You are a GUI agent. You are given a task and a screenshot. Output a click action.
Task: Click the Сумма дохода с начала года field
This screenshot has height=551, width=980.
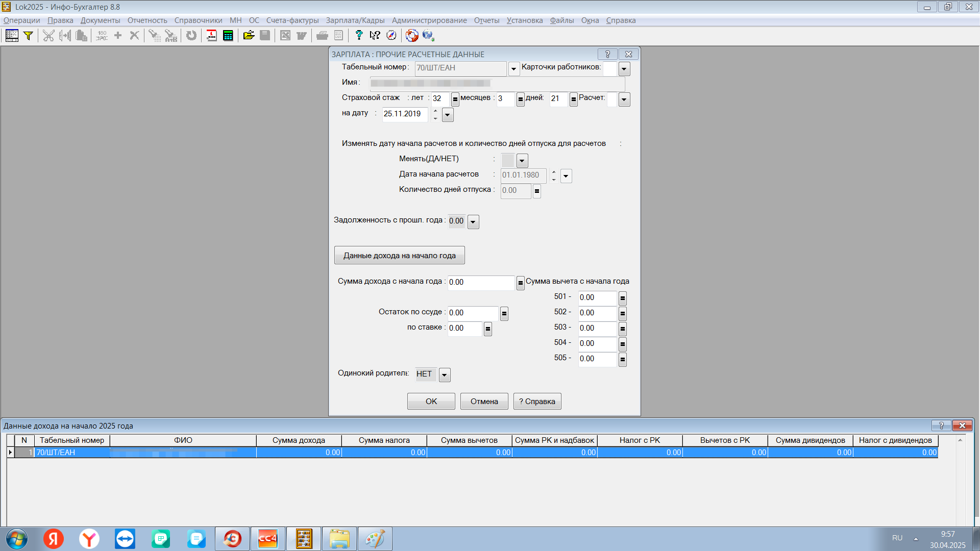[481, 282]
